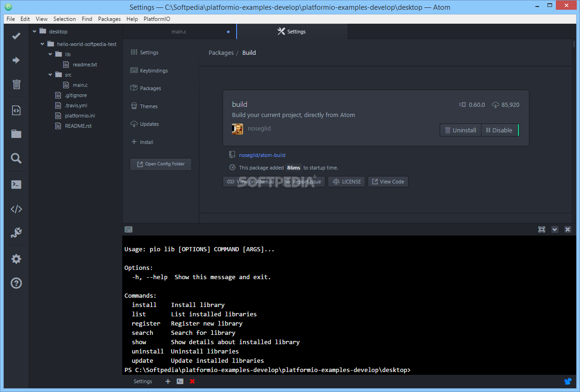The height and width of the screenshot is (392, 580).
Task: Select readme.txt in the tree
Action: [85, 65]
